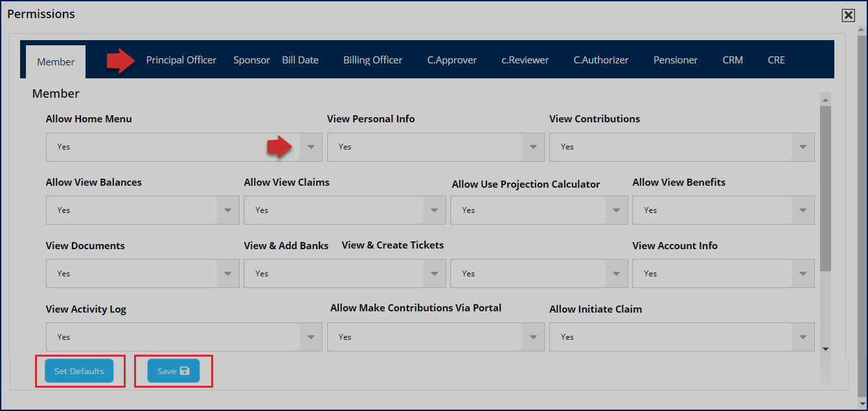This screenshot has width=868, height=411.
Task: Switch to the Principal Officer tab
Action: point(181,60)
